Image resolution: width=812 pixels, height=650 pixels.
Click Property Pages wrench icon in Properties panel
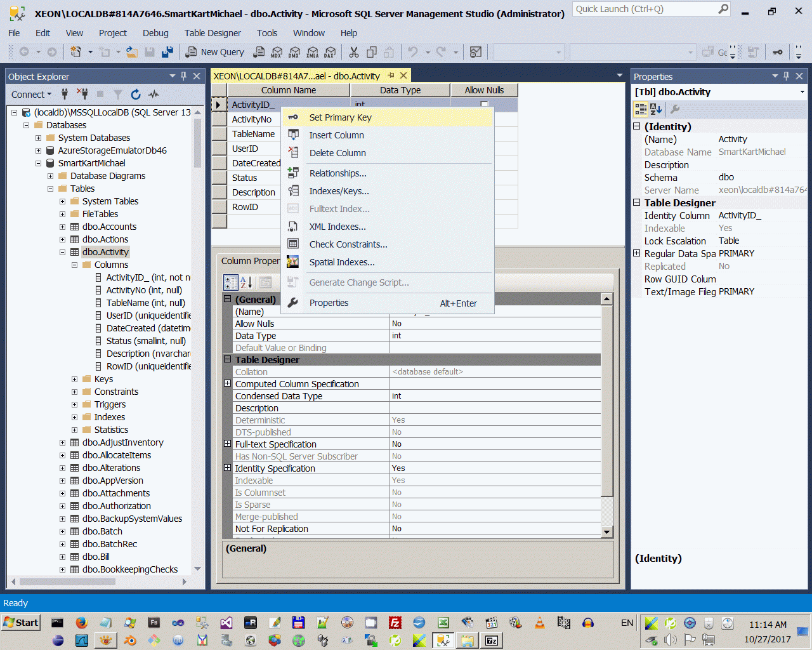tap(675, 109)
